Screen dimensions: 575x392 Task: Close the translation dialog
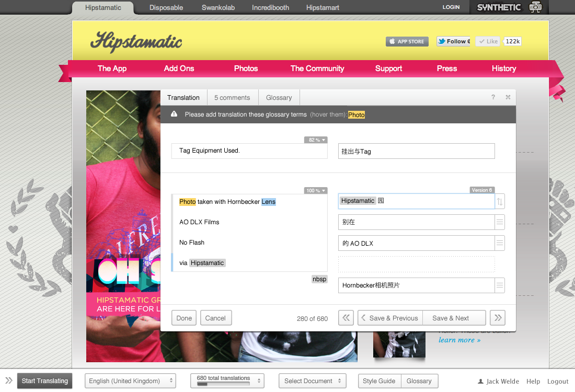tap(508, 97)
